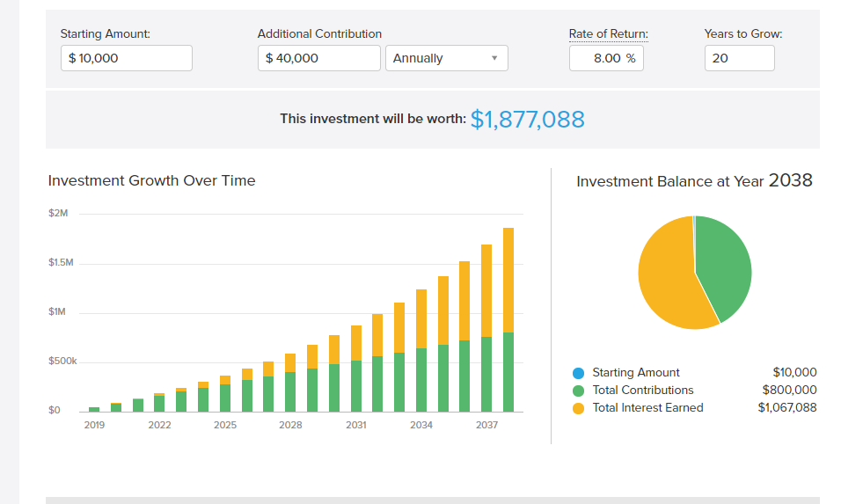
Task: Click the tallest bar's yellow segment
Action: click(x=508, y=280)
